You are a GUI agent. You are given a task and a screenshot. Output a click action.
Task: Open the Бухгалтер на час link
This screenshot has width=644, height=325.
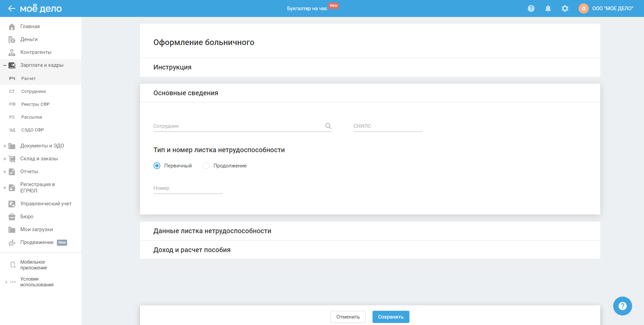(307, 8)
